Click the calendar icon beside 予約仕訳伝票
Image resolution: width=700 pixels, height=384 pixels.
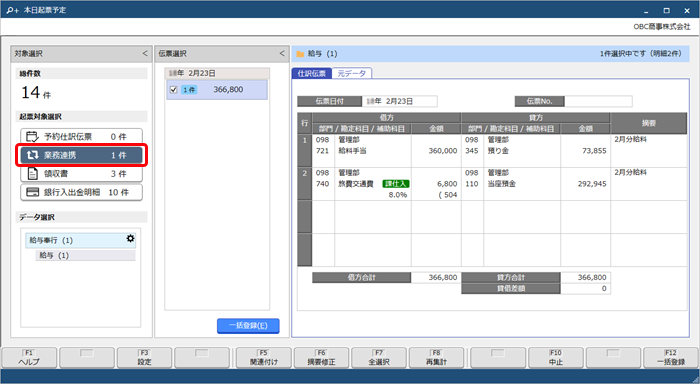(32, 136)
